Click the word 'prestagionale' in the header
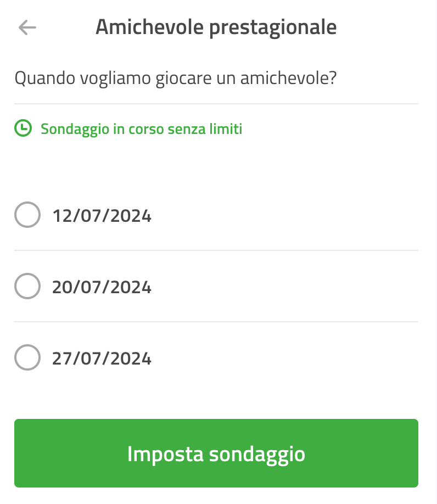The width and height of the screenshot is (437, 504). (273, 27)
